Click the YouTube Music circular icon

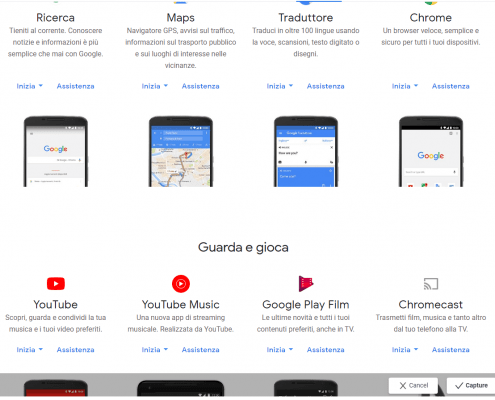181,284
